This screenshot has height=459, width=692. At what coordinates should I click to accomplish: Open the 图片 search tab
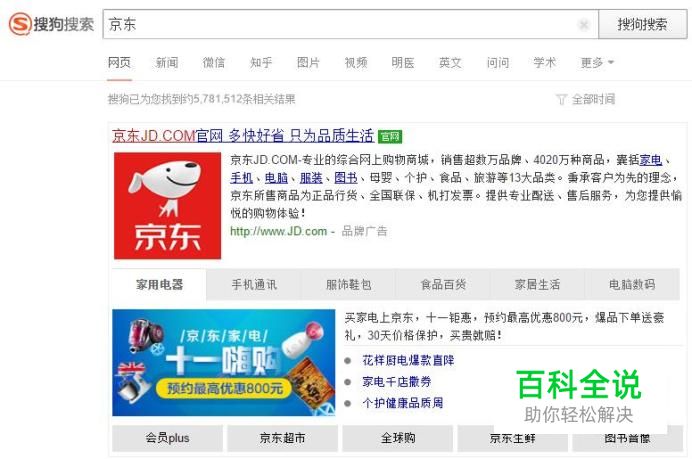pyautogui.click(x=308, y=63)
